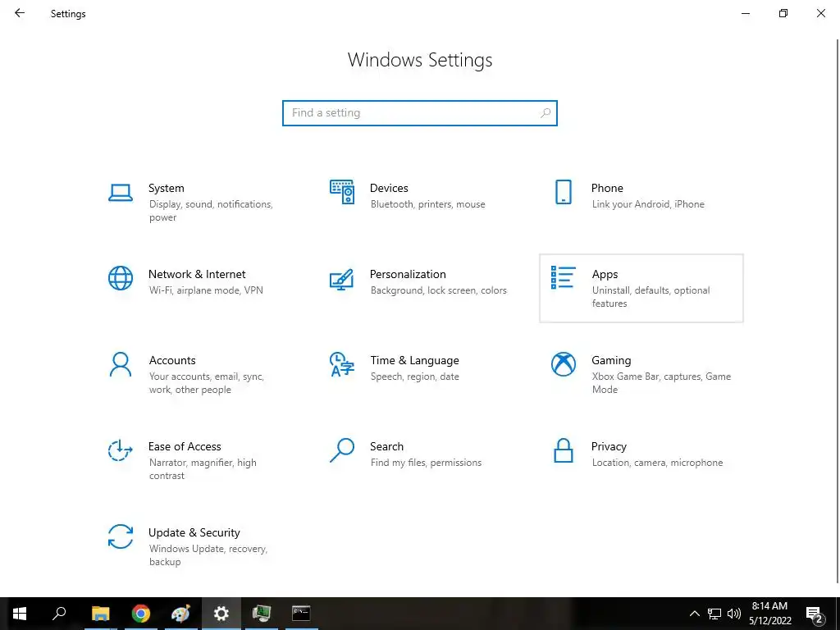Open File Explorer from the taskbar

(x=100, y=614)
